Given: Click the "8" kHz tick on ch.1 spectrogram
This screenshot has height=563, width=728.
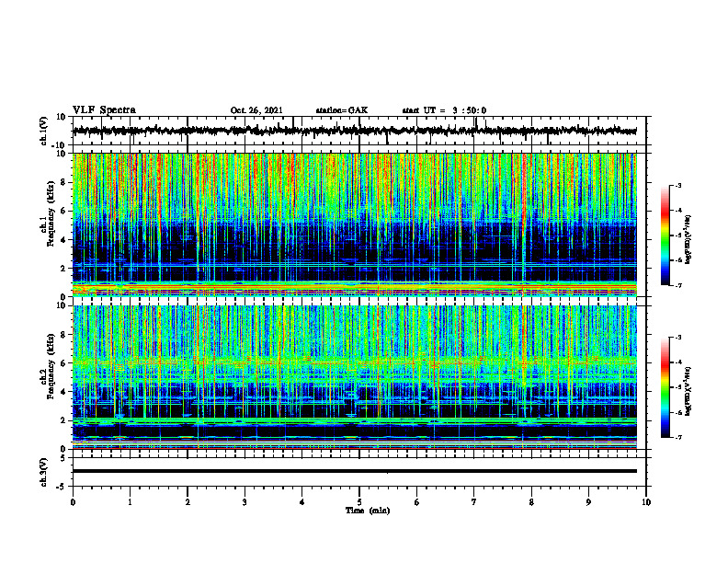Looking at the screenshot, I should 63,182.
